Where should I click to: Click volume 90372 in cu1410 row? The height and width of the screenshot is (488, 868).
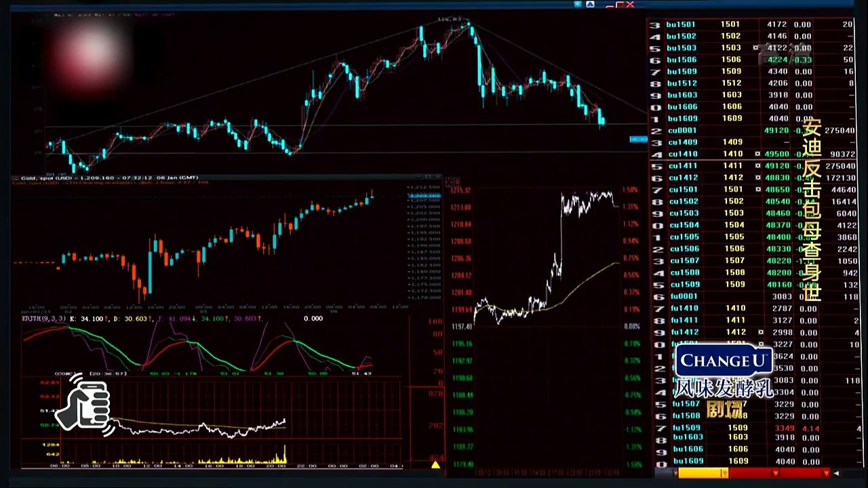pyautogui.click(x=842, y=155)
